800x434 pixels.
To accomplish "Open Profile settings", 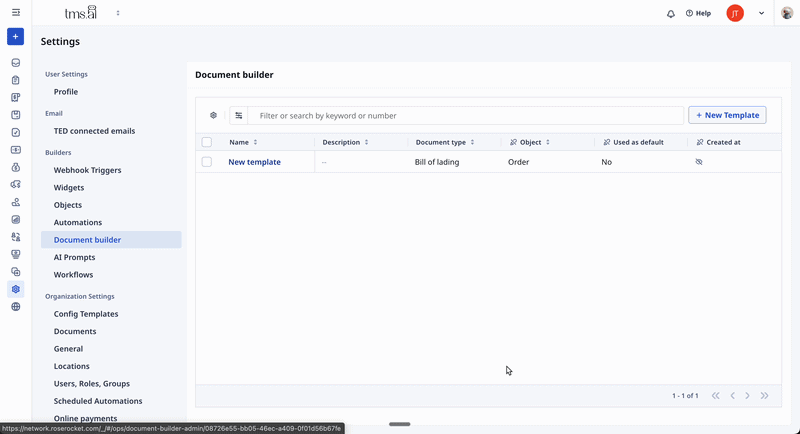I will point(66,92).
